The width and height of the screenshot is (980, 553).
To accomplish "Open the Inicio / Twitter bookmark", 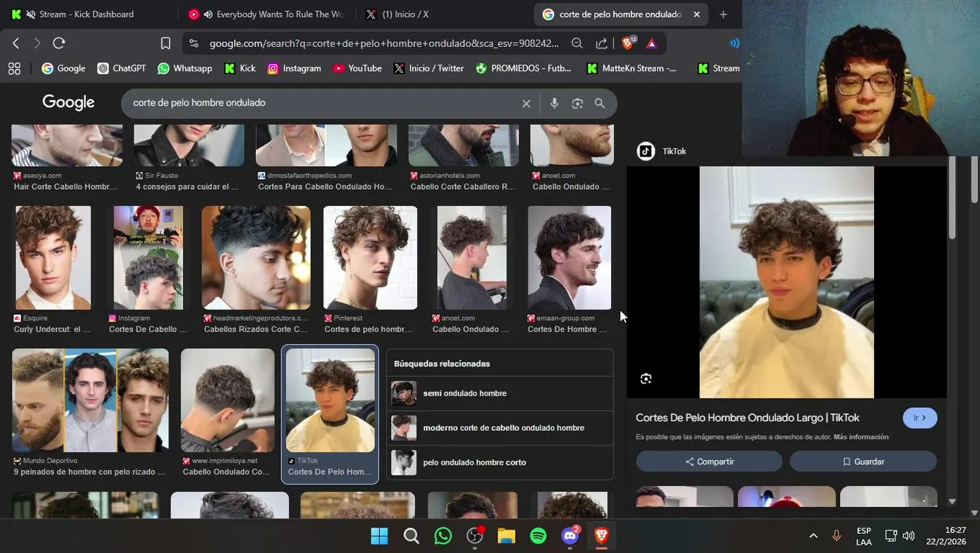I will [429, 68].
